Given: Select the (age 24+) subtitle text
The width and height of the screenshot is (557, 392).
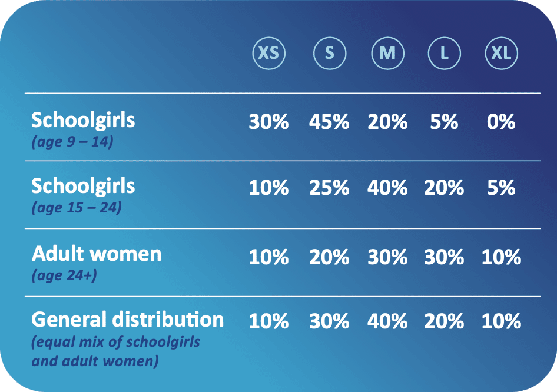Looking at the screenshot, I should point(64,275).
